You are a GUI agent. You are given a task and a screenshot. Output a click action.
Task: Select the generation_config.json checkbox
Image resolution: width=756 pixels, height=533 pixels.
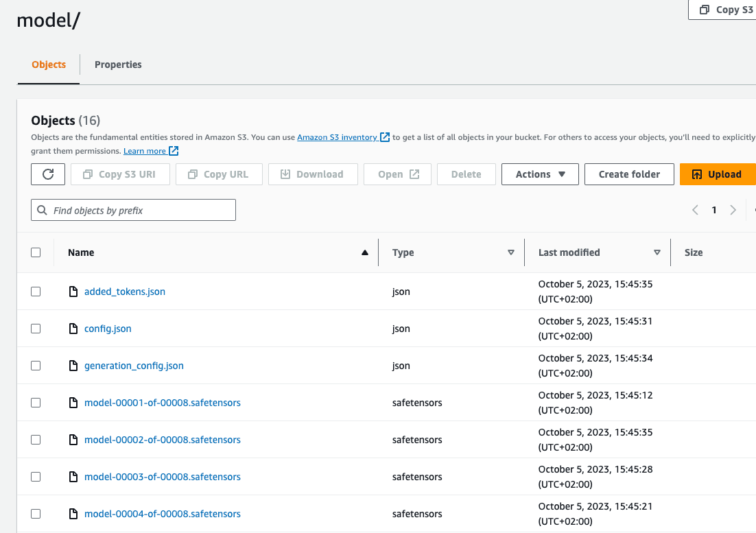(36, 366)
